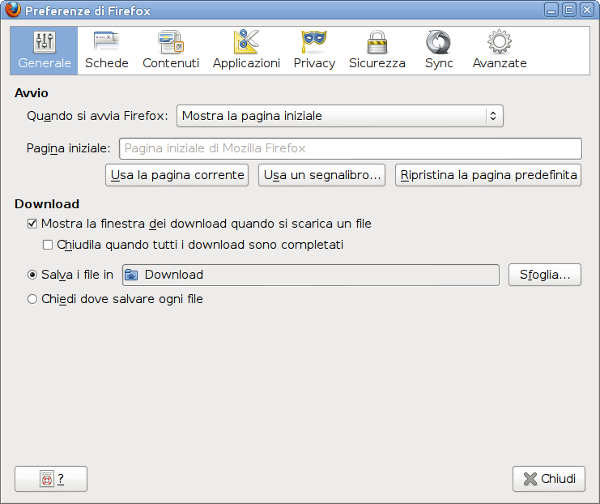
Task: Enable 'Chiudila quando tutti i download' checkbox
Action: (48, 245)
